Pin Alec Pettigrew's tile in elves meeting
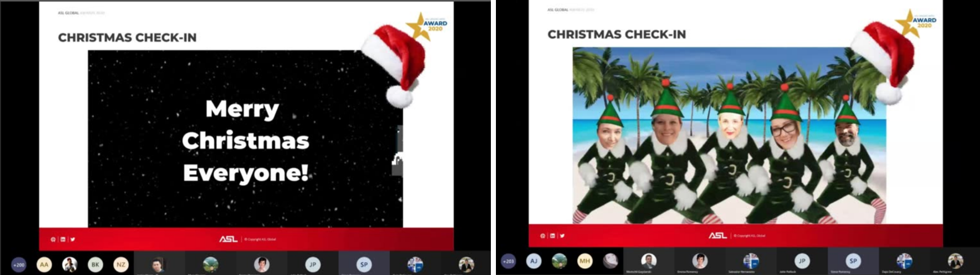This screenshot has height=275, width=980. point(955,261)
